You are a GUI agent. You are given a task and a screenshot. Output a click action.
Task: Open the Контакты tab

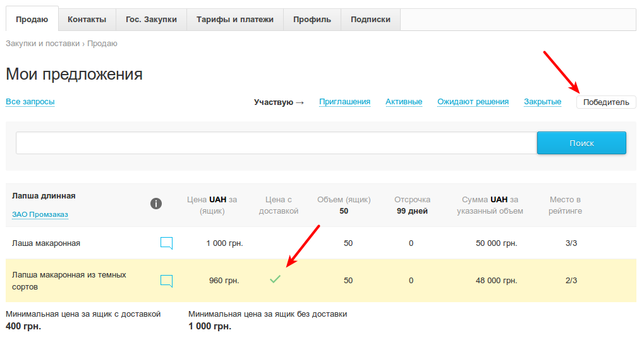(87, 20)
